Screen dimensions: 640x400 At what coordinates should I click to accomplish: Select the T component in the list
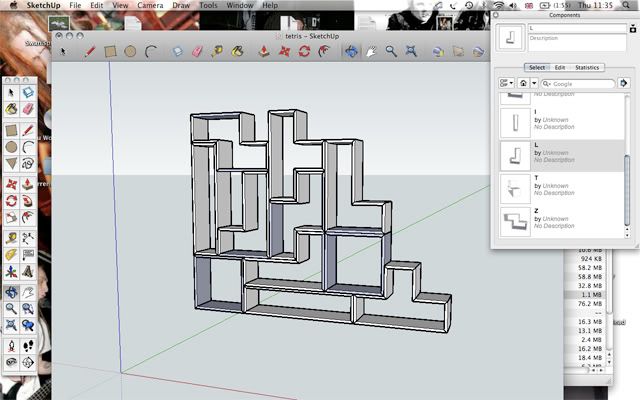coord(562,189)
